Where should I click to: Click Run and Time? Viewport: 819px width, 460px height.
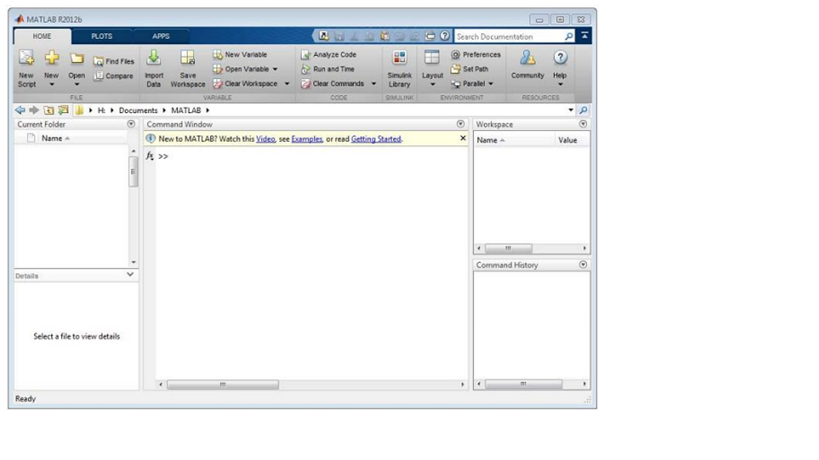point(327,69)
